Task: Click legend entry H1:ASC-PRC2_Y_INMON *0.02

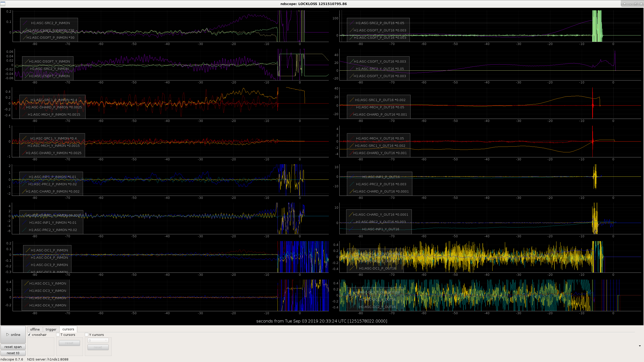Action: [53, 230]
